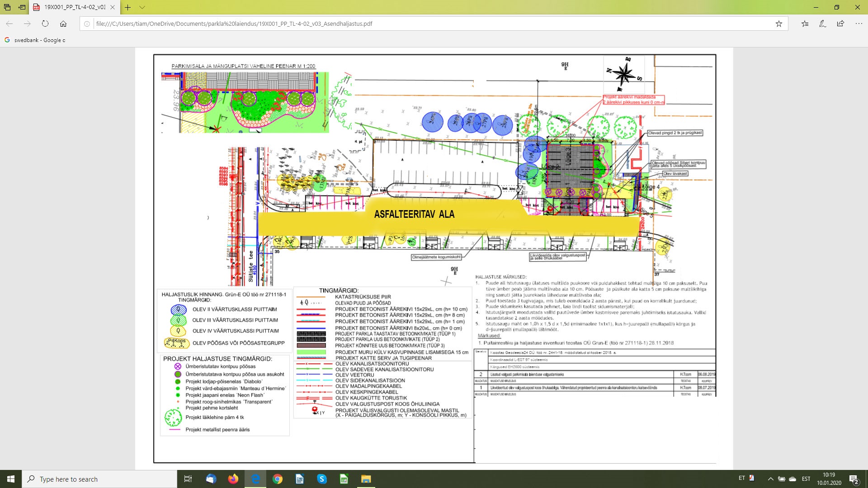This screenshot has height=488, width=868.
Task: Click the Windows Start button
Action: [11, 479]
